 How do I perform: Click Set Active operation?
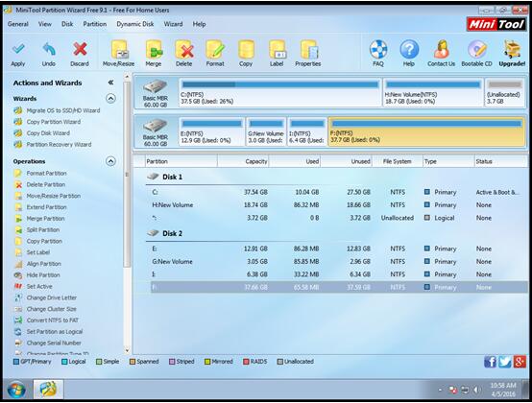coord(34,286)
